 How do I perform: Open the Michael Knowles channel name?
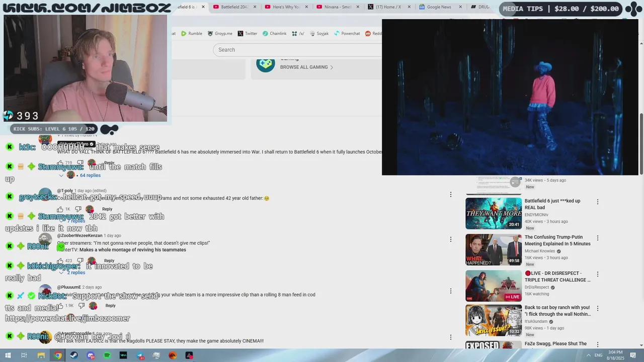pos(540,251)
